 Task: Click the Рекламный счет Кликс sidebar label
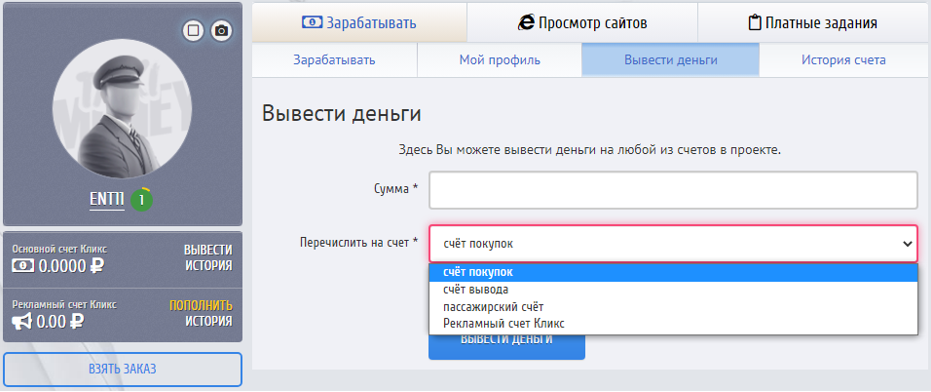64,305
